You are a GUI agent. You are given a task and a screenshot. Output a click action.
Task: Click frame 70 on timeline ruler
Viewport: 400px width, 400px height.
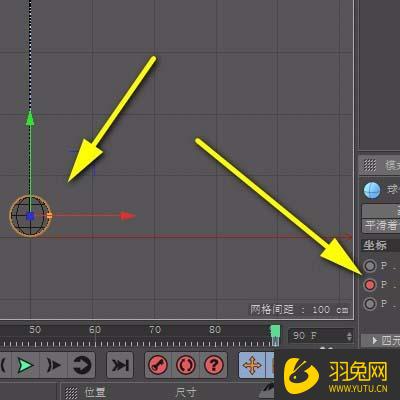(x=155, y=330)
